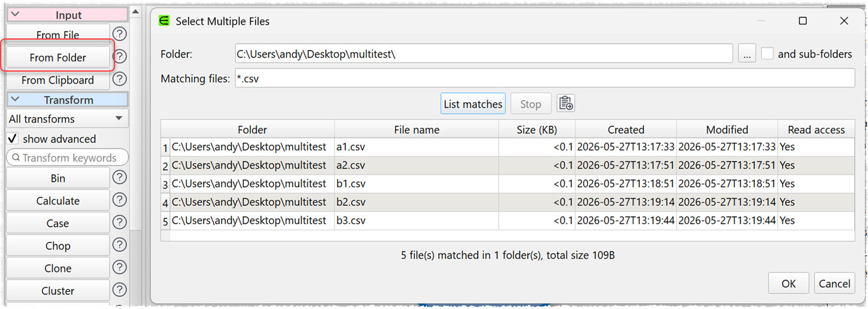Open help icon beside Clone
The image size is (868, 309).
[120, 267]
